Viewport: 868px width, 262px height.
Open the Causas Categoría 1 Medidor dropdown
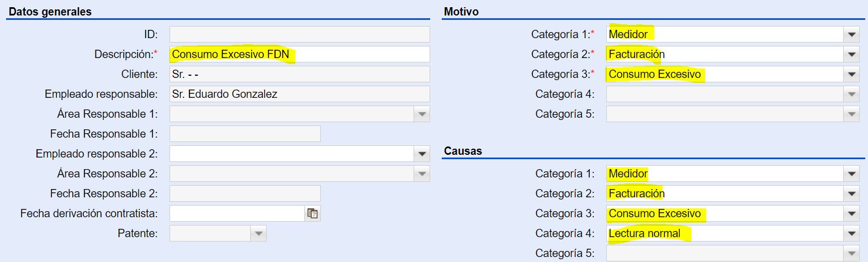coord(851,174)
